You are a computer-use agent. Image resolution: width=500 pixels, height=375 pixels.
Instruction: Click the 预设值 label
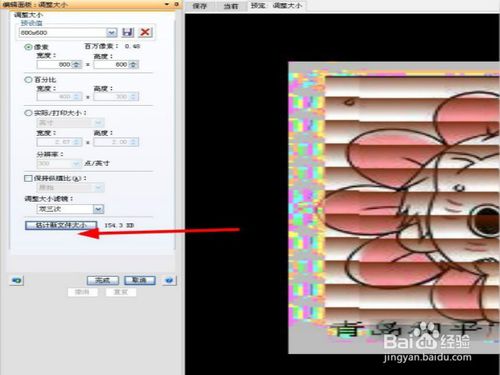(x=32, y=23)
